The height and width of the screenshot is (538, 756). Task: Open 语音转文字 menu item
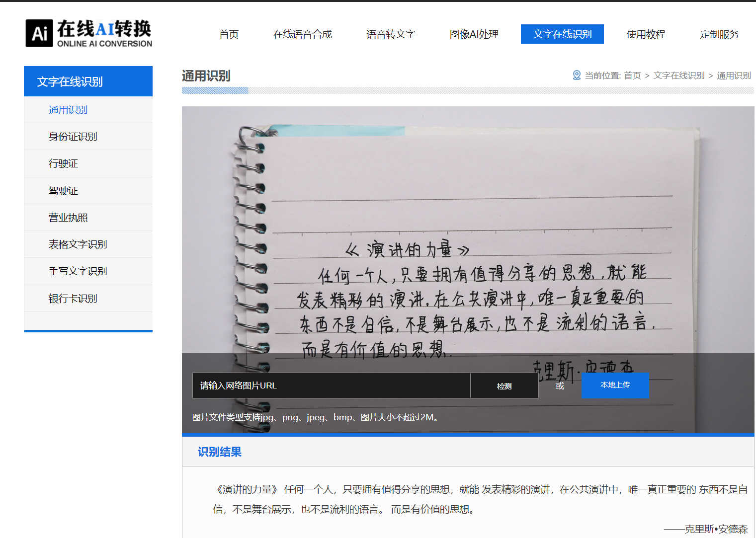(x=391, y=34)
